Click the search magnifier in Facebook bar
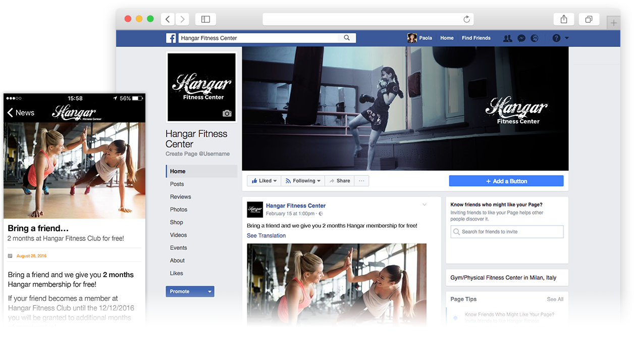 pyautogui.click(x=347, y=38)
